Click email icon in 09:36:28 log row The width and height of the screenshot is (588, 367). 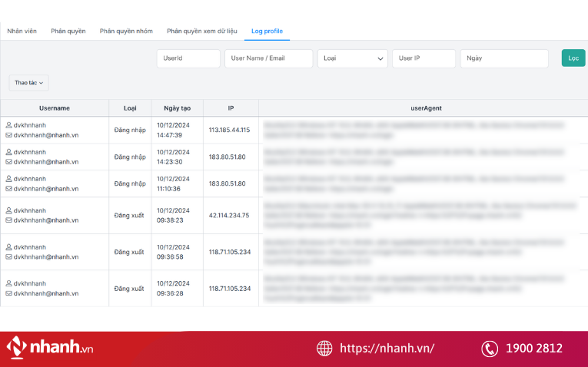click(8, 293)
